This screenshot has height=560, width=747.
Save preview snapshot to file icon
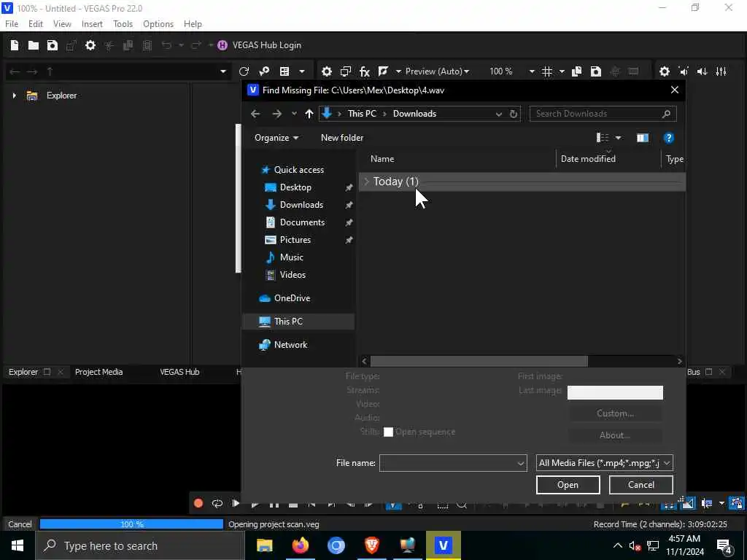(595, 71)
